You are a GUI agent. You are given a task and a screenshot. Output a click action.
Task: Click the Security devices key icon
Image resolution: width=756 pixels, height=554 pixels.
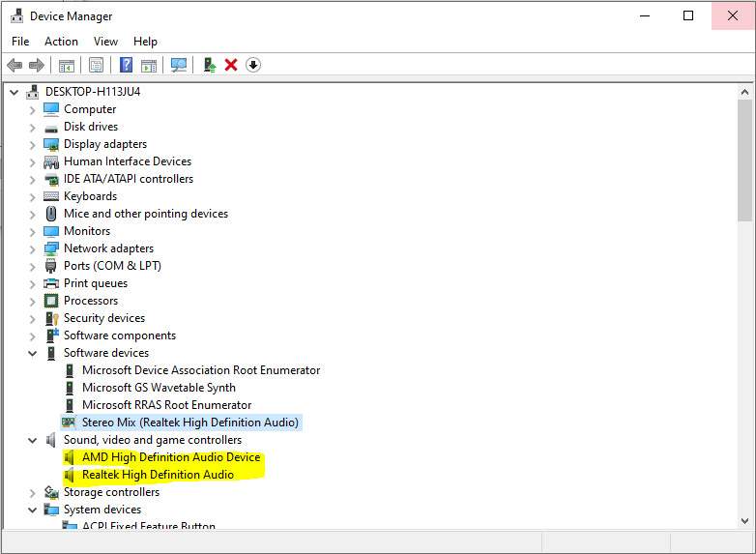(51, 318)
